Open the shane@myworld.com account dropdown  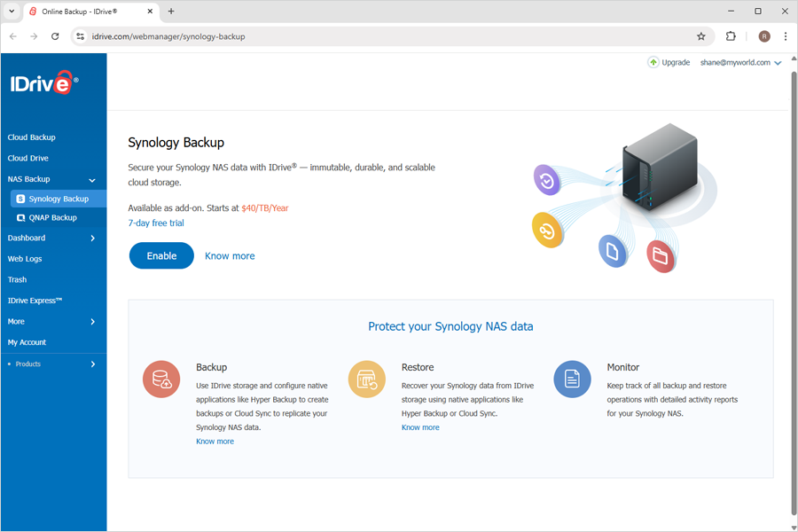[x=740, y=63]
